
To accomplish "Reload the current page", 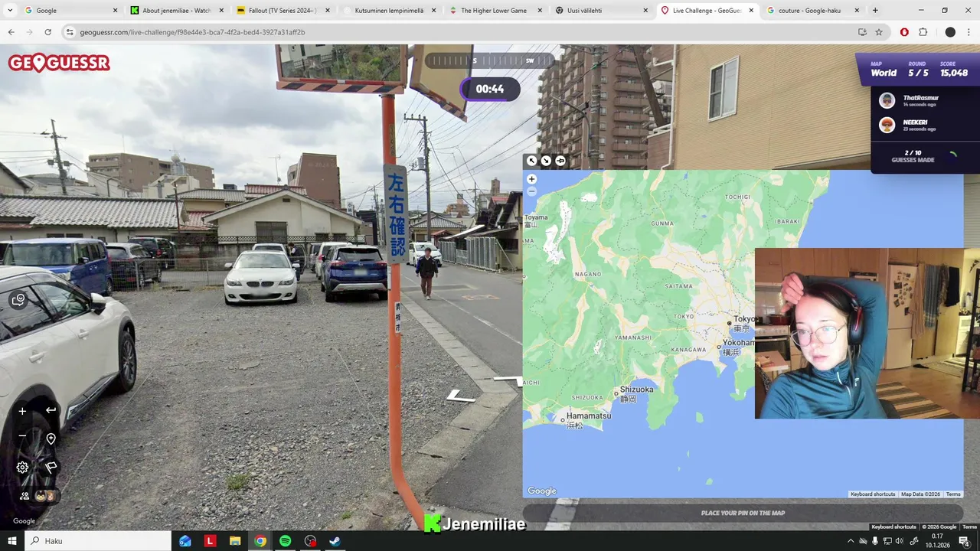I will coord(48,32).
